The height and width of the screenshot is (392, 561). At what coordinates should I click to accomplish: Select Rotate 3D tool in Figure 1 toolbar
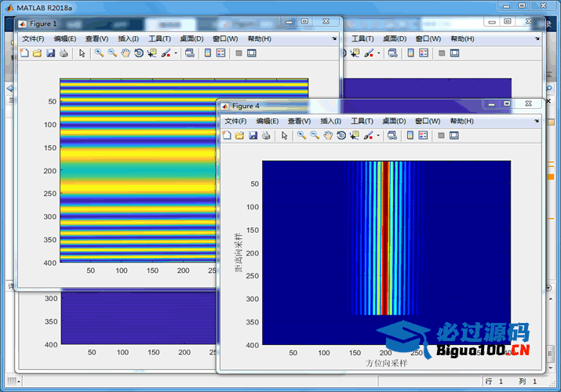coord(139,53)
